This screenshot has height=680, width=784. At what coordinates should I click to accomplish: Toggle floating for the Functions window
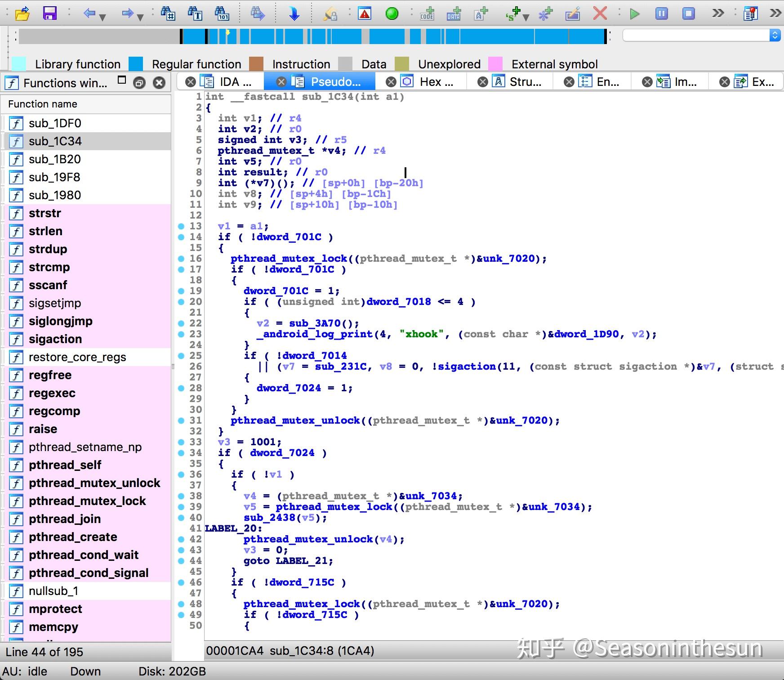pos(139,83)
